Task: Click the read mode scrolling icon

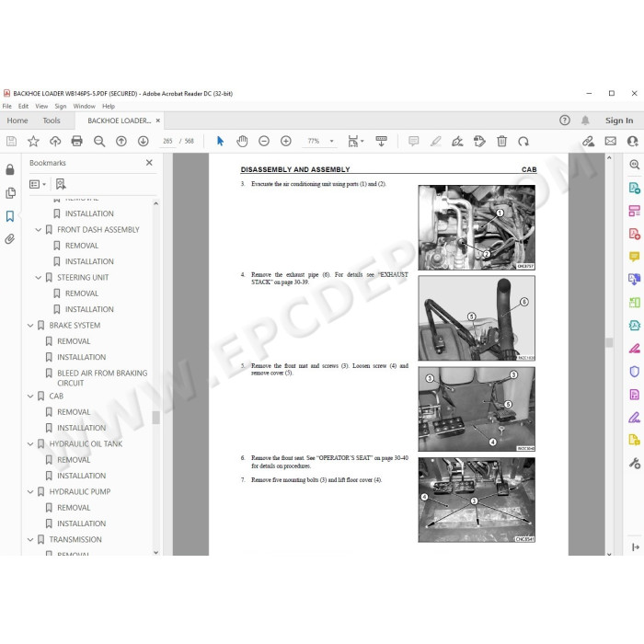Action: [x=381, y=142]
